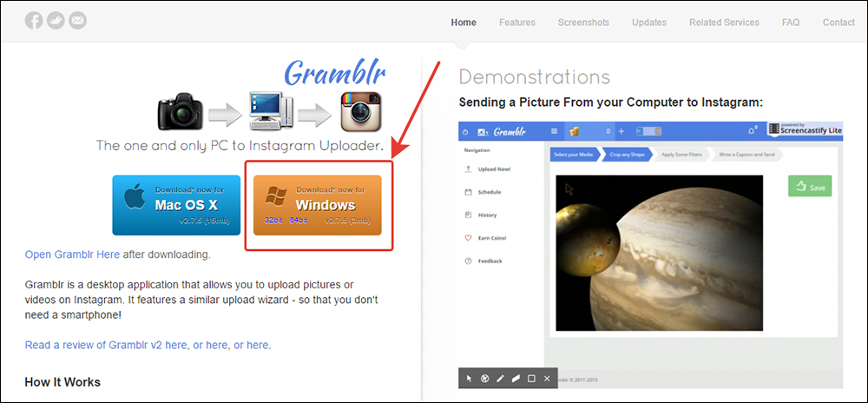Click the gold coins icon
The height and width of the screenshot is (403, 868).
pos(575,131)
